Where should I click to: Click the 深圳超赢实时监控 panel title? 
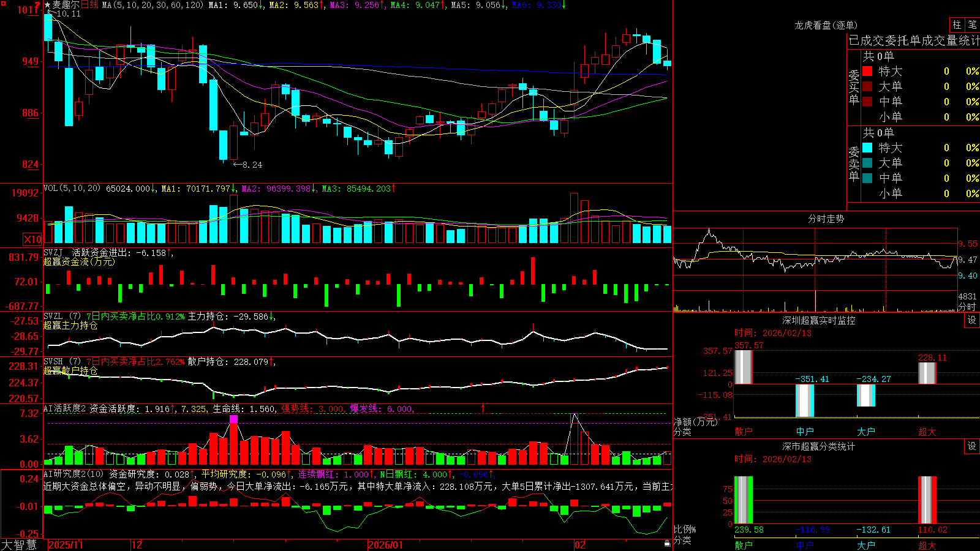click(818, 320)
